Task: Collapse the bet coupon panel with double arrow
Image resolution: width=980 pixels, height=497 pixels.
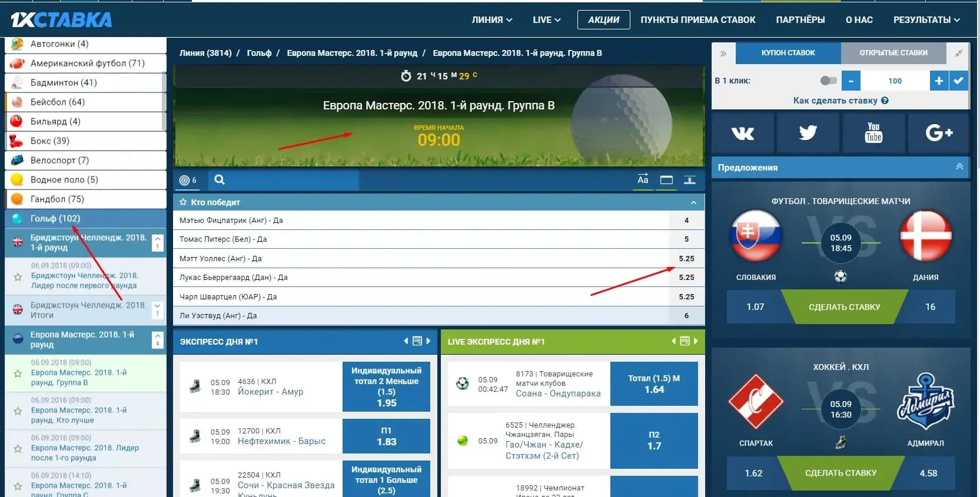Action: pyautogui.click(x=723, y=54)
